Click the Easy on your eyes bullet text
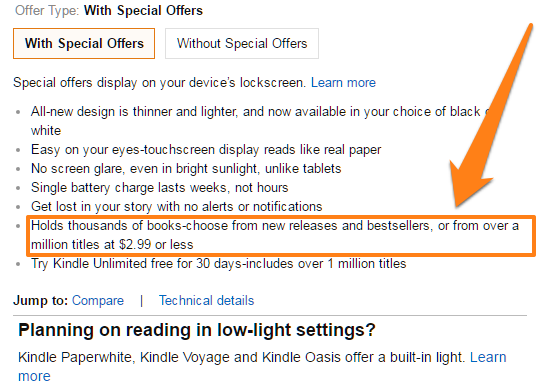This screenshot has height=387, width=549. (206, 150)
